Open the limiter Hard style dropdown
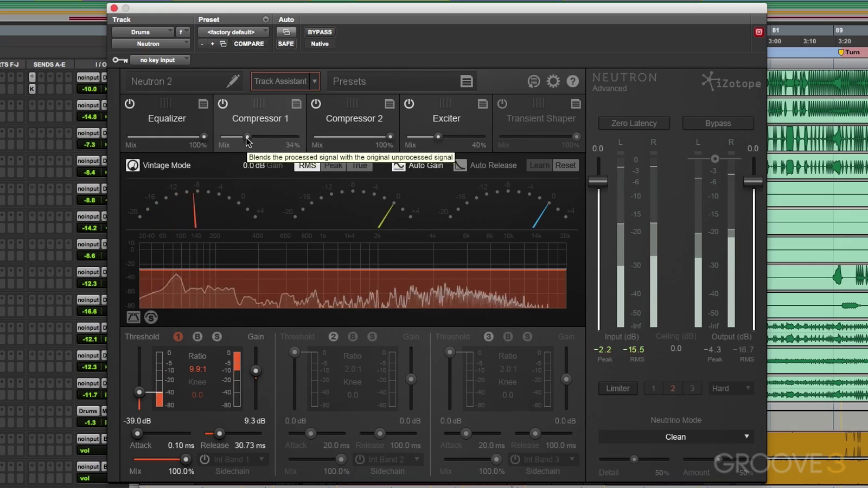 point(731,388)
